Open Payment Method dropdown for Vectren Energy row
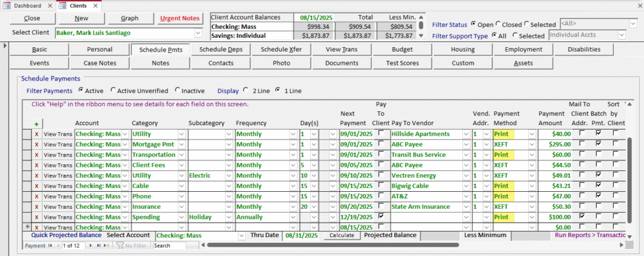The height and width of the screenshot is (256, 644). [531, 175]
